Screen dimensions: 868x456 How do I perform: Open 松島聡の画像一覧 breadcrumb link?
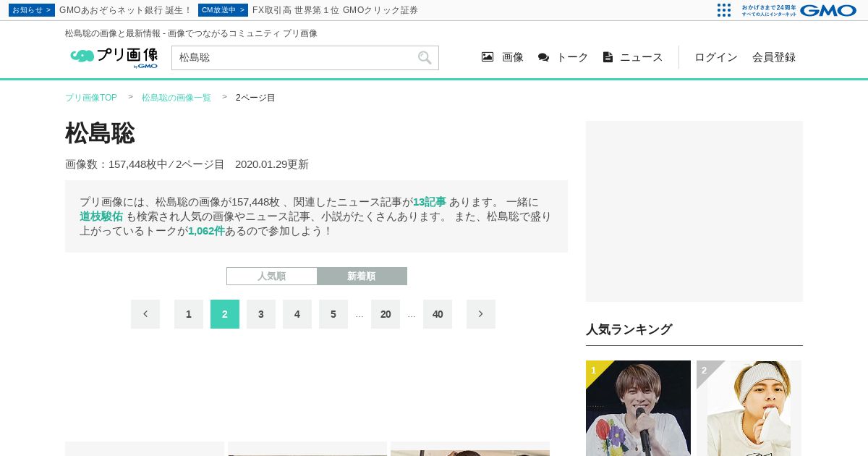click(x=176, y=98)
